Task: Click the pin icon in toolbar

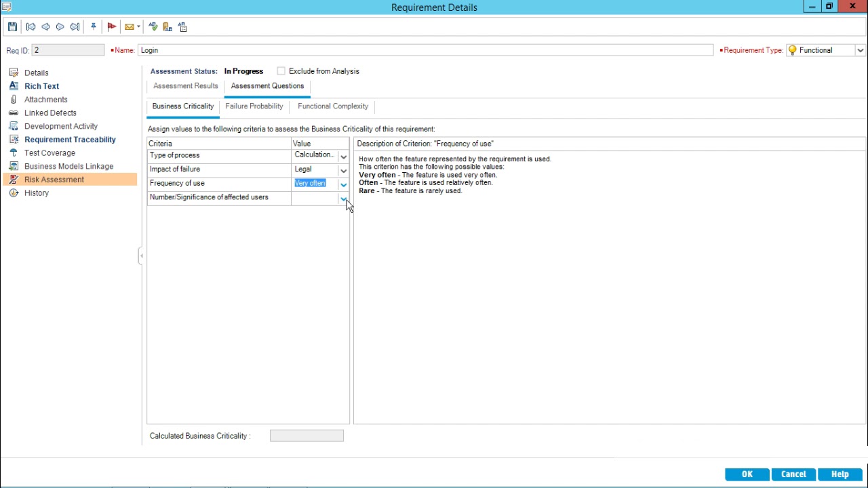Action: [x=94, y=27]
